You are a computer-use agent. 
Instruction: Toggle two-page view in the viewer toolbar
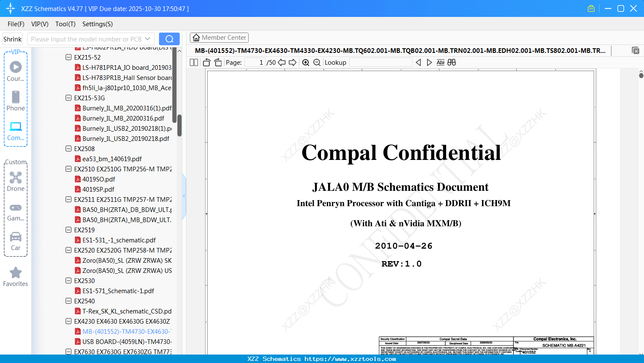point(194,63)
